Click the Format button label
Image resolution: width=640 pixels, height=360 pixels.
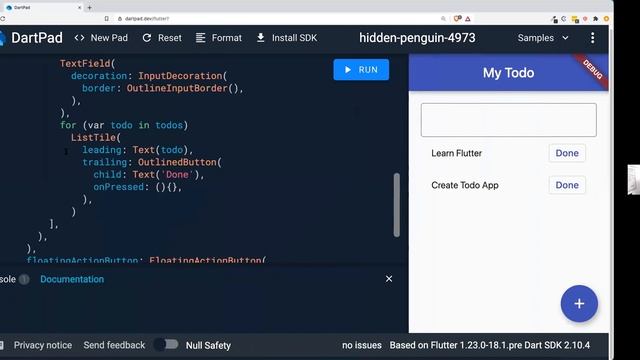click(227, 38)
